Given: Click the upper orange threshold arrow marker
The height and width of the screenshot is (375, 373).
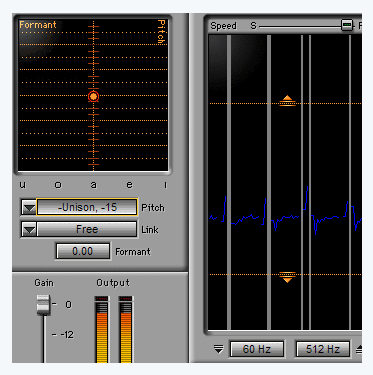Looking at the screenshot, I should click(x=287, y=100).
